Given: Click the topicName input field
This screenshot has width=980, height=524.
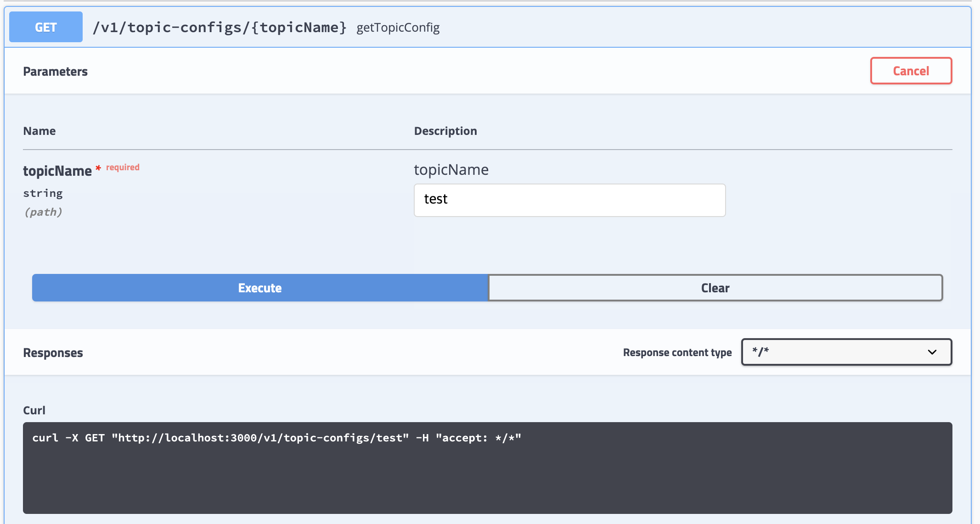Looking at the screenshot, I should coord(570,200).
